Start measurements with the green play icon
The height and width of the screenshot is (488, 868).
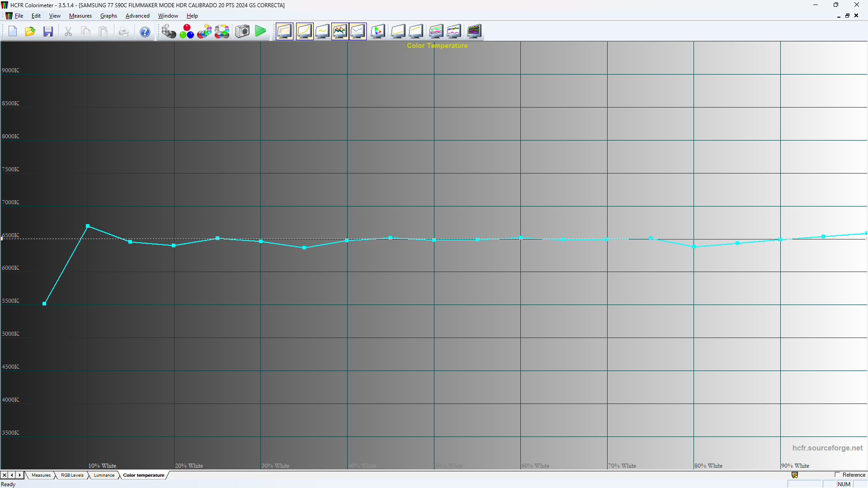tap(261, 31)
